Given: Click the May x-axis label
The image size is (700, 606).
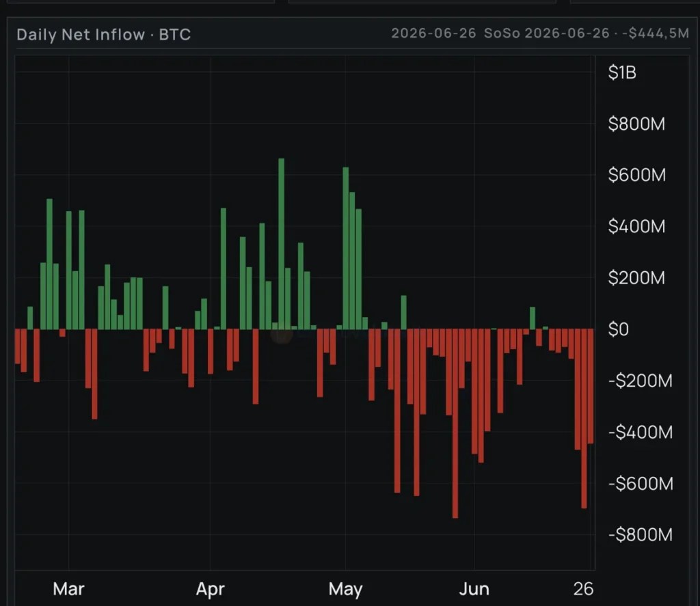Looking at the screenshot, I should click(345, 589).
